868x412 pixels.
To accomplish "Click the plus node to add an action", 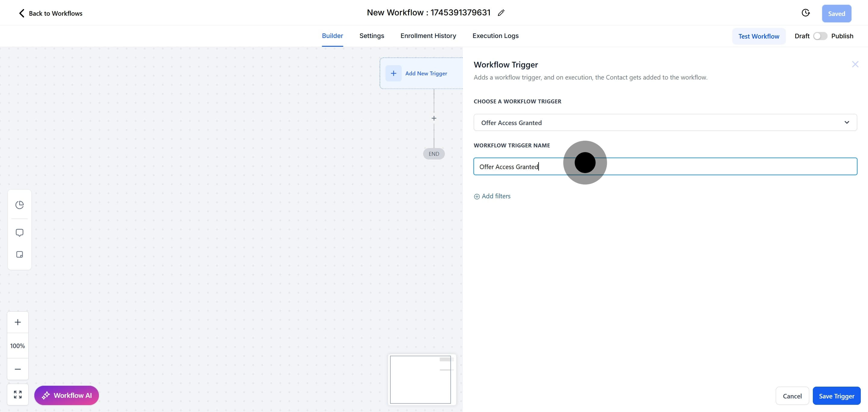I will 434,118.
